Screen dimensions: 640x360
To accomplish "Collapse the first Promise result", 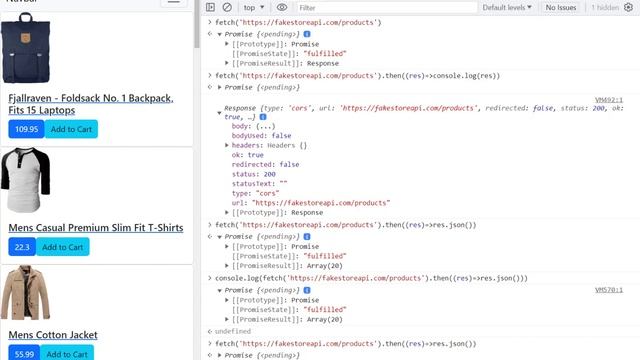I will [220, 34].
